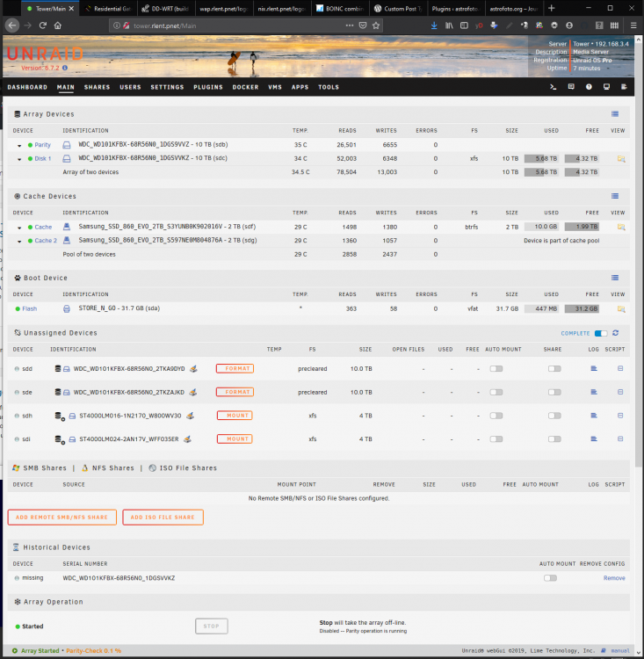Toggle the COMPLETE switch in Unassigned Devices
The width and height of the screenshot is (644, 659).
[x=601, y=333]
